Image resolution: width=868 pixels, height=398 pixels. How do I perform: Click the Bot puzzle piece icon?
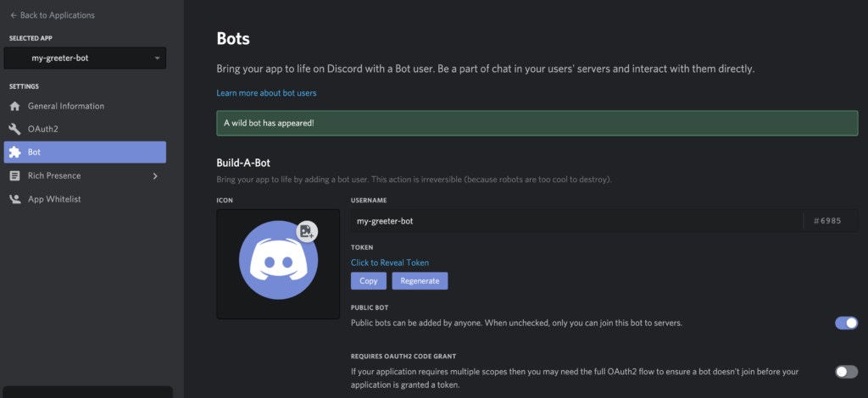point(15,152)
